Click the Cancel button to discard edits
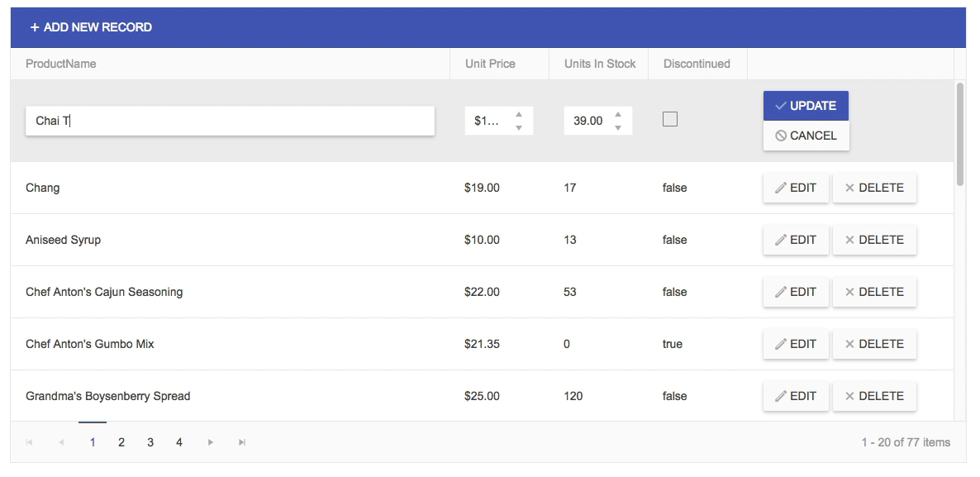This screenshot has width=980, height=477. click(806, 135)
